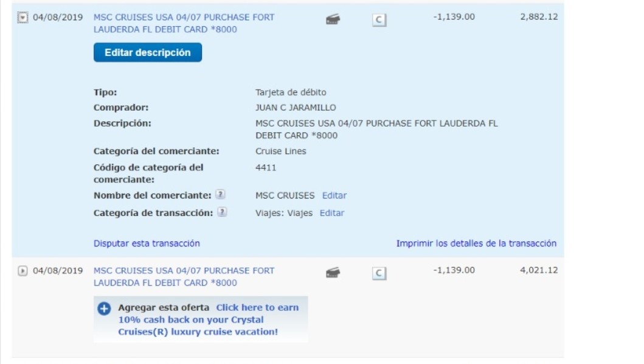Select the 2,882.12 balance amount
The image size is (644, 364).
(539, 17)
